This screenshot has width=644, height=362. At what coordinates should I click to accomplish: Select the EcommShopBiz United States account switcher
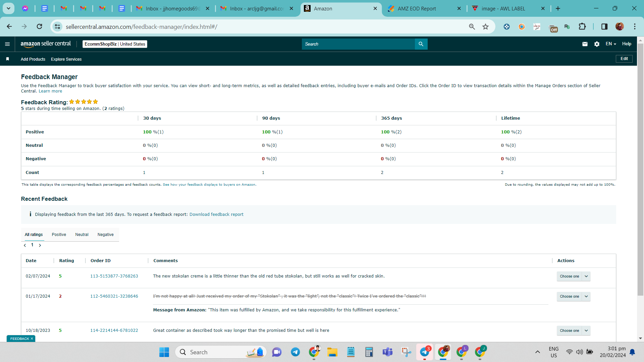115,44
